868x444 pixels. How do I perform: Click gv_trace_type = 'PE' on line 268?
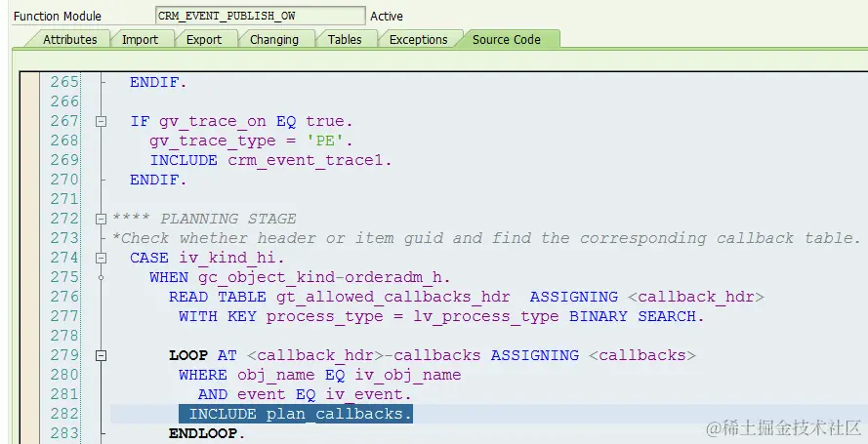click(x=251, y=141)
